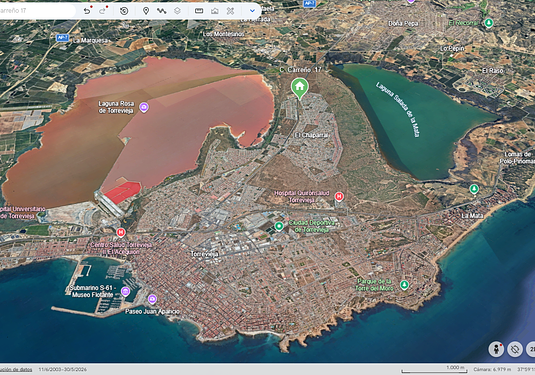Click Ciudad Deportiva de Torrevieja green marker

click(x=279, y=226)
